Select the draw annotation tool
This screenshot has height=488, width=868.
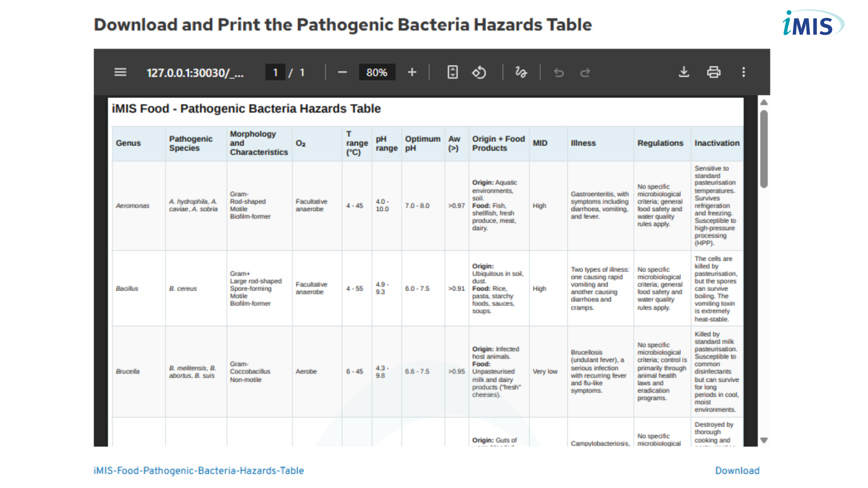click(x=521, y=72)
